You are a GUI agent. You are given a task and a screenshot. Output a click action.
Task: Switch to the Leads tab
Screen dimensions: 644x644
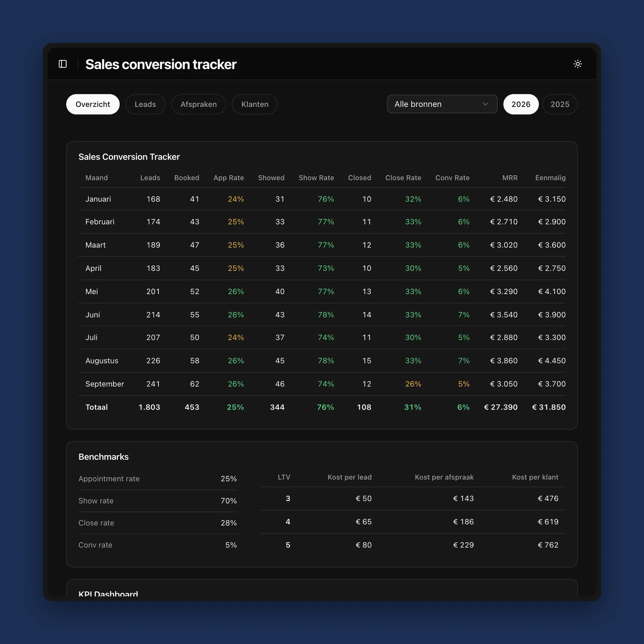pyautogui.click(x=145, y=104)
